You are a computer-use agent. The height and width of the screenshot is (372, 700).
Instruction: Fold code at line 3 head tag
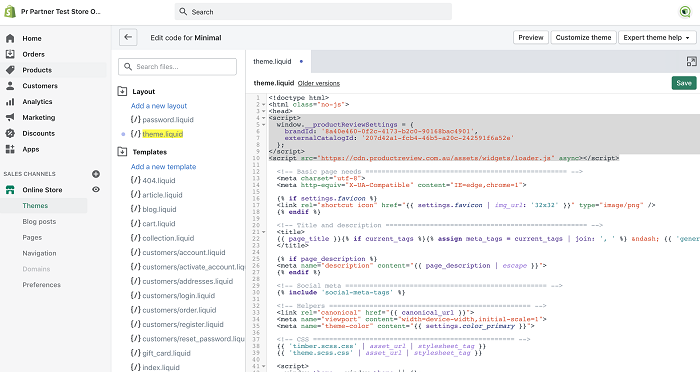[x=264, y=111]
